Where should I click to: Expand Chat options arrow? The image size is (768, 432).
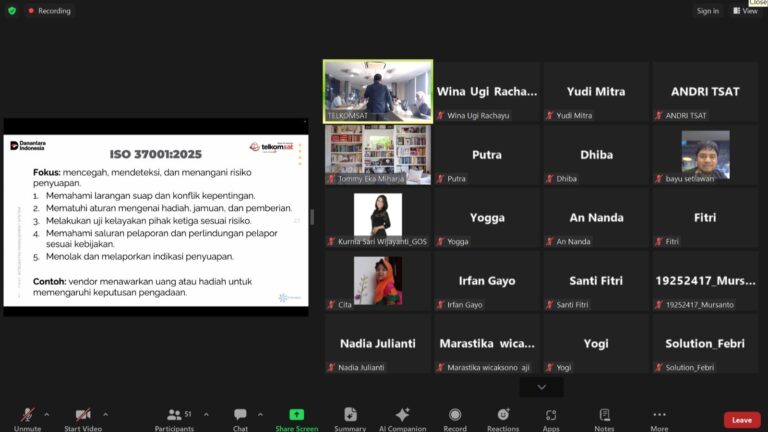pos(260,414)
